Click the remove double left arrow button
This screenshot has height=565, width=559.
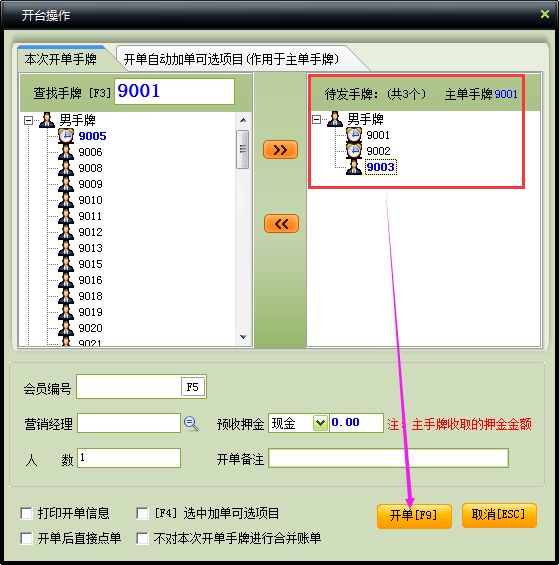(281, 224)
